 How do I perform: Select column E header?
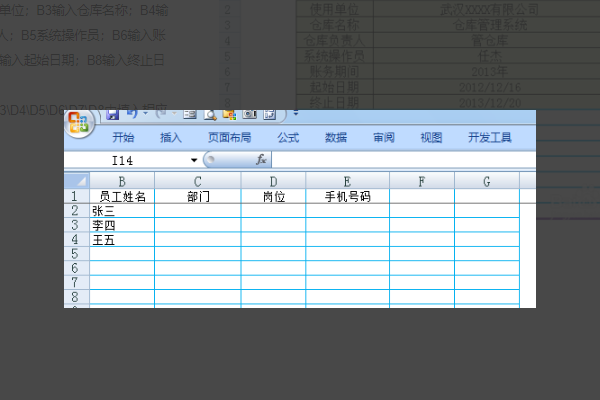[x=347, y=181]
